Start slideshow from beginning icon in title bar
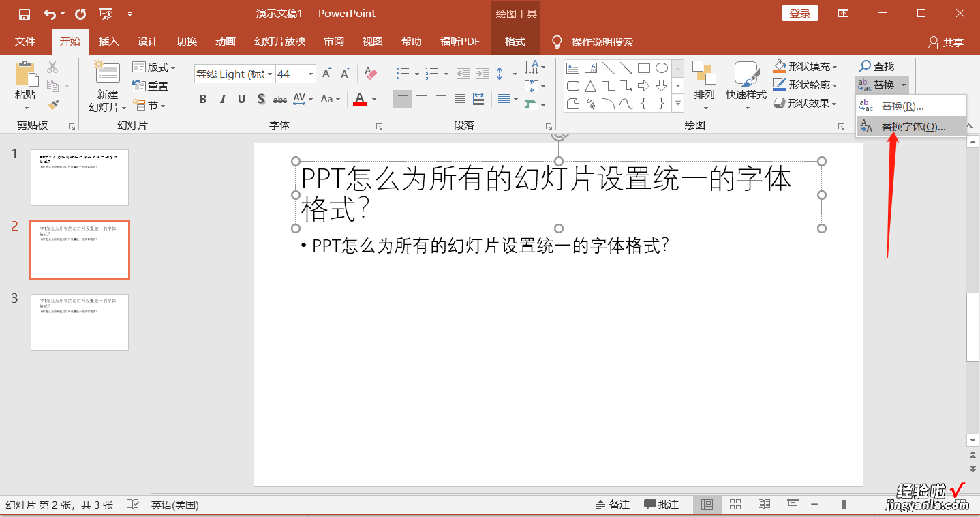 (106, 14)
